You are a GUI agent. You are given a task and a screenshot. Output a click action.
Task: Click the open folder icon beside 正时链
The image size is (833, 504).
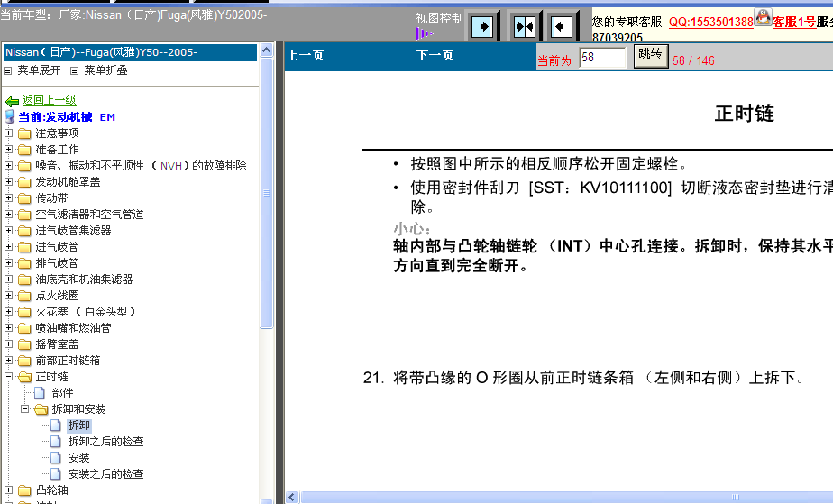click(25, 377)
